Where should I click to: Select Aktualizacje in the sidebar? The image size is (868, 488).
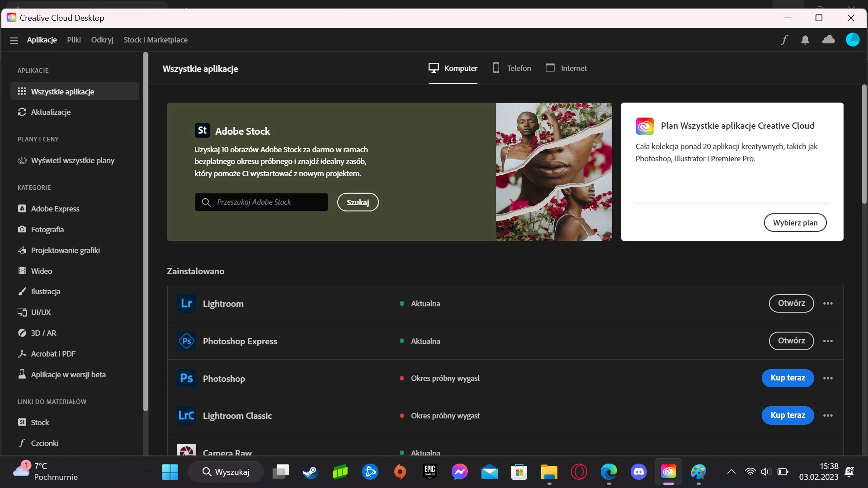click(x=51, y=112)
